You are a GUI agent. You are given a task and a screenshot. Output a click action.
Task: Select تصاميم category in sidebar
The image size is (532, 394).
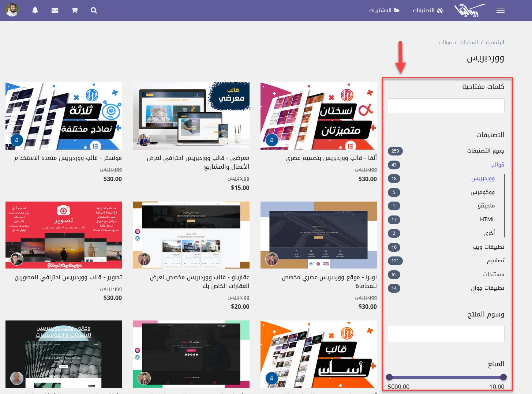point(495,260)
